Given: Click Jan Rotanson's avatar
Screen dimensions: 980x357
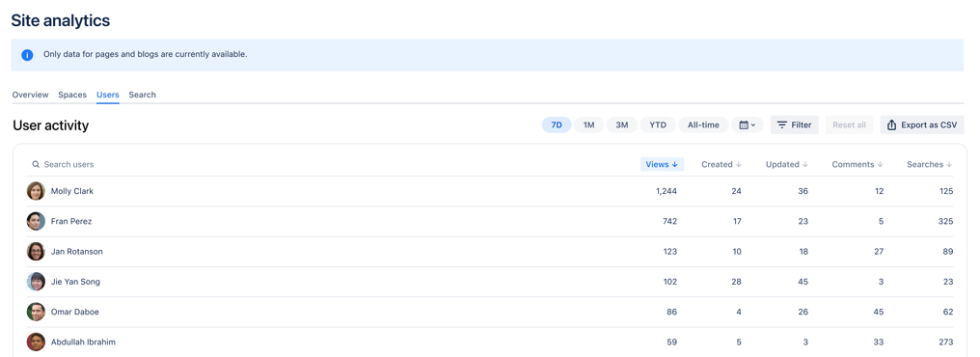Looking at the screenshot, I should tap(36, 251).
